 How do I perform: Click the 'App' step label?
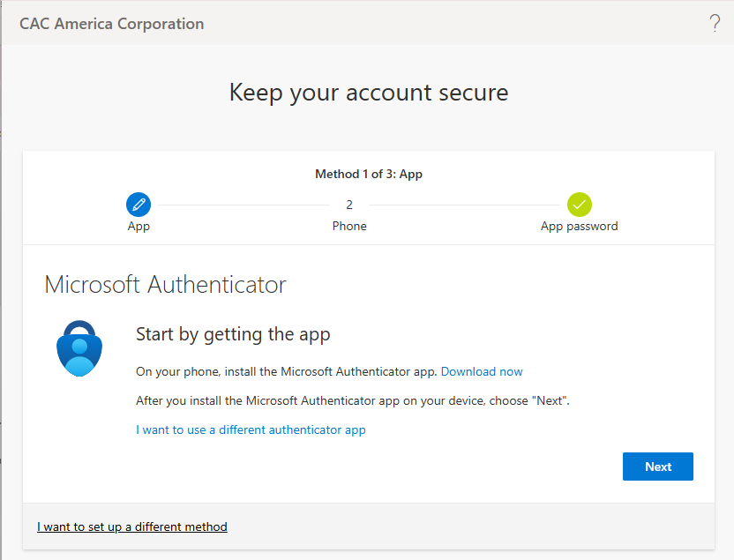coord(139,226)
